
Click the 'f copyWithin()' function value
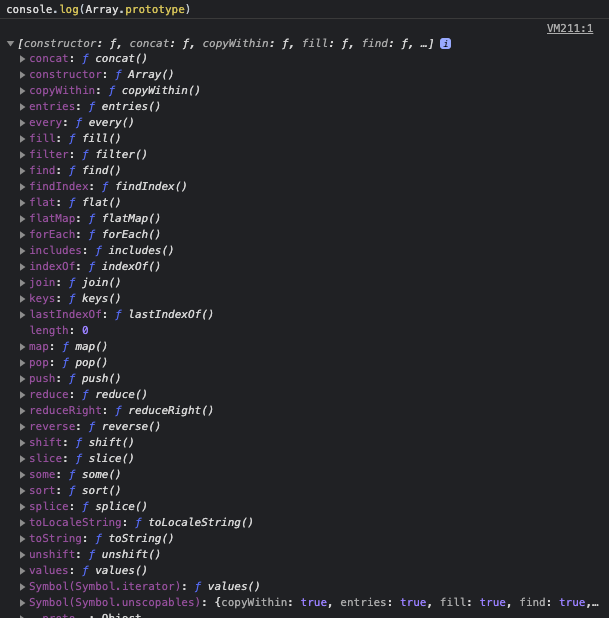[x=154, y=91]
